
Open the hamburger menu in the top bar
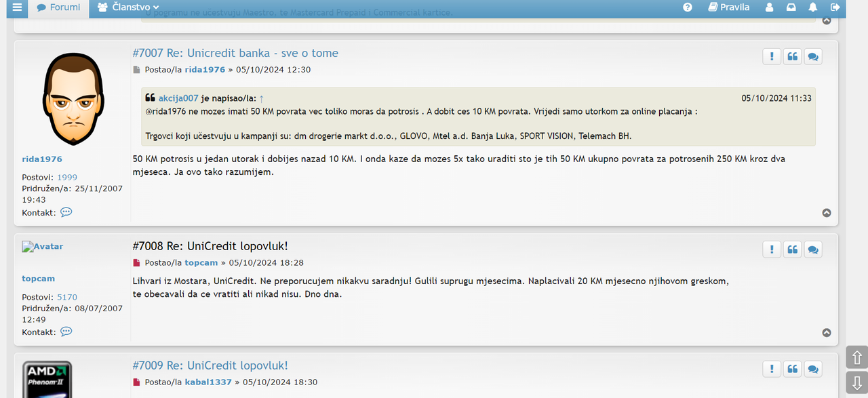click(16, 7)
